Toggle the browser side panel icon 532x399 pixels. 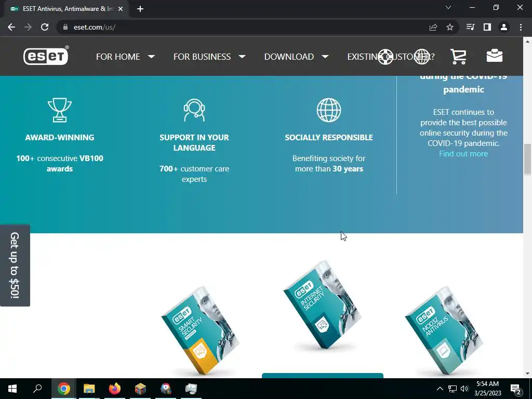[x=487, y=27]
